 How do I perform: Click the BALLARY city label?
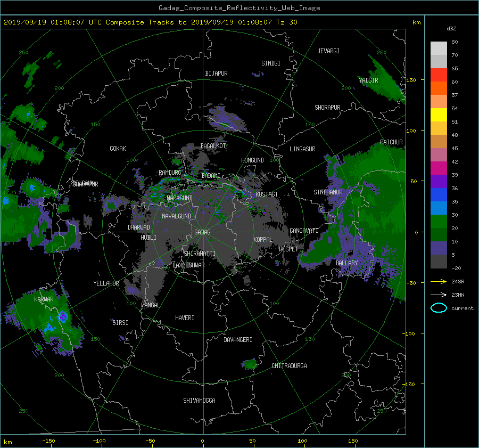346,263
